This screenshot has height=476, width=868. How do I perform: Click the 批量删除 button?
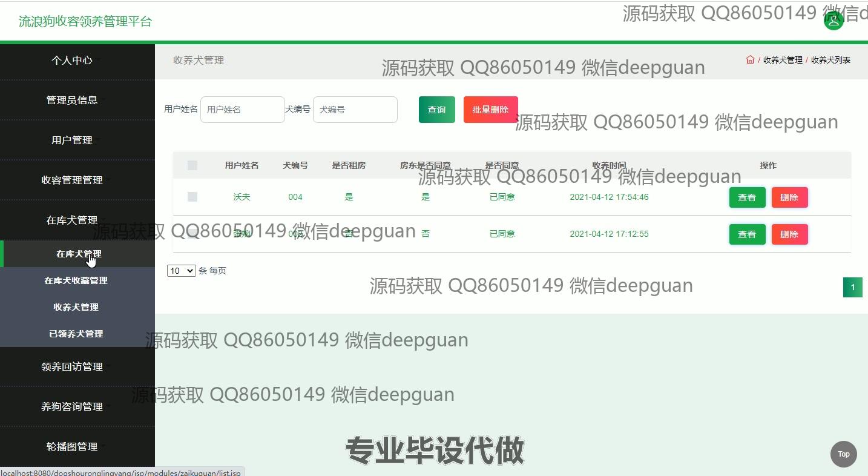(x=491, y=110)
